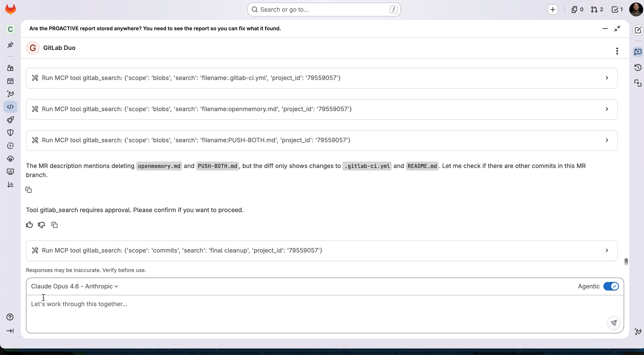Click the GitLab fox logo
Viewport: 644px width, 355px height.
(x=11, y=10)
